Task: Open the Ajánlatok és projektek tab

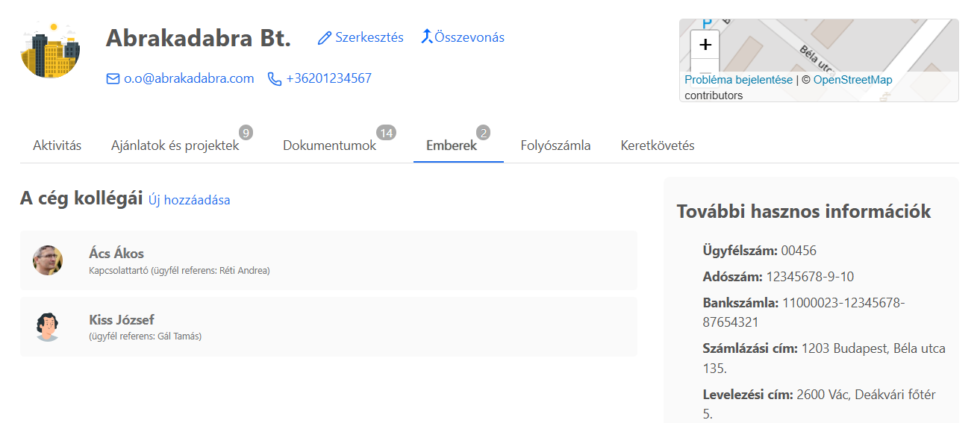Action: pyautogui.click(x=175, y=145)
